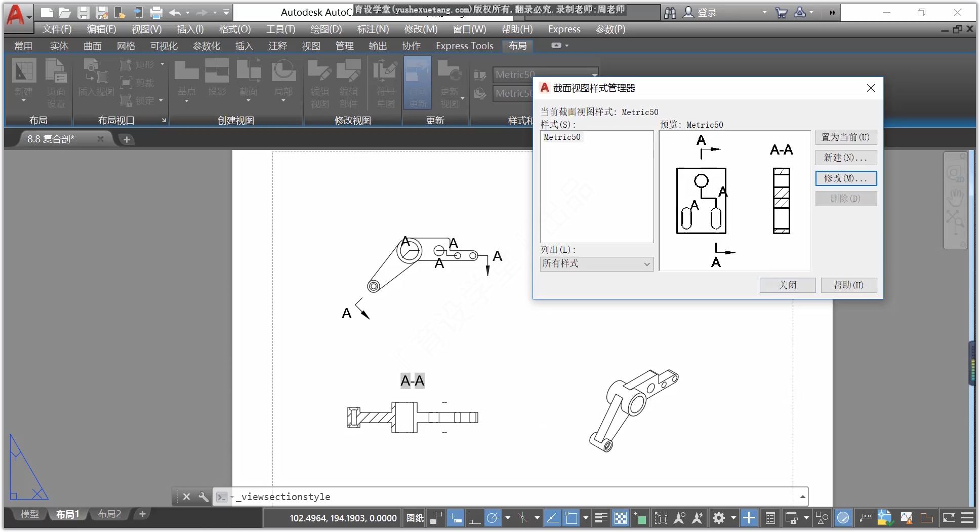Switch to the 布局2 layout tab
The width and height of the screenshot is (980, 532).
pyautogui.click(x=109, y=514)
